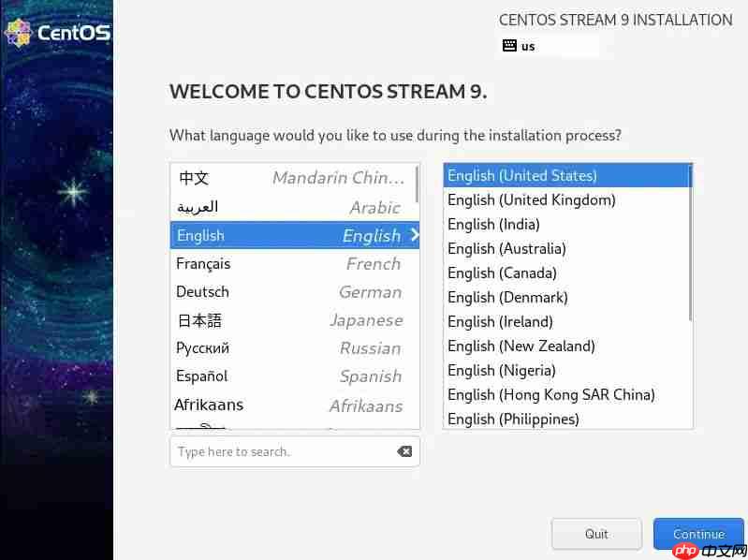Click the Quit button
Image resolution: width=748 pixels, height=560 pixels.
pyautogui.click(x=596, y=534)
